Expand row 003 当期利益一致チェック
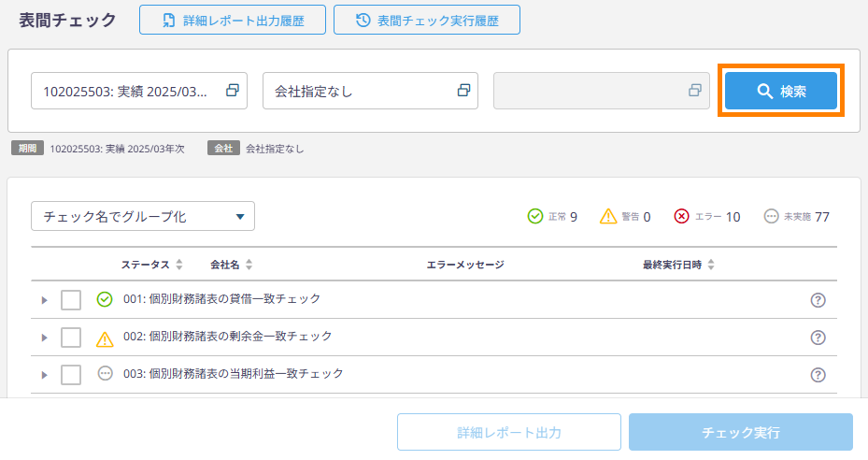 click(x=44, y=375)
